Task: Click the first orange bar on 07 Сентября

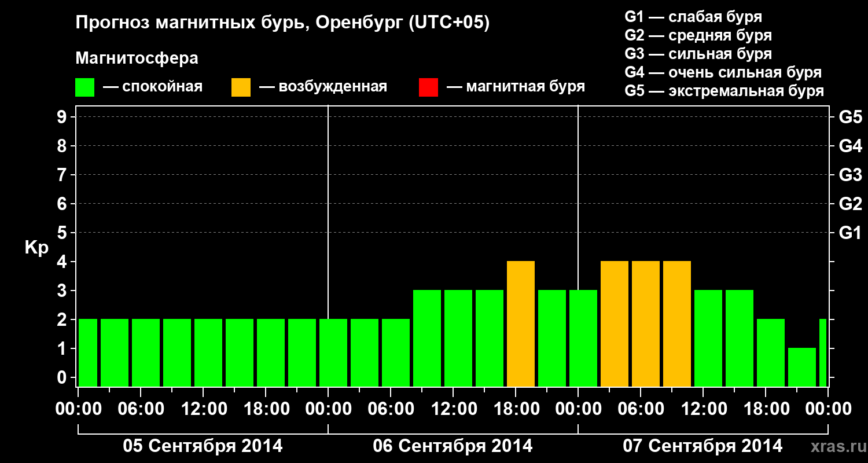Action: [x=615, y=324]
